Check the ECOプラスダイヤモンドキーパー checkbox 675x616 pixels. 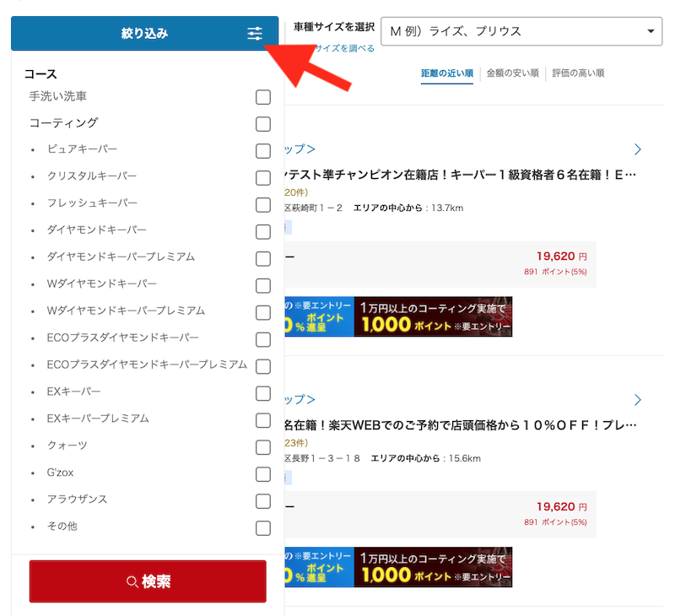[263, 338]
